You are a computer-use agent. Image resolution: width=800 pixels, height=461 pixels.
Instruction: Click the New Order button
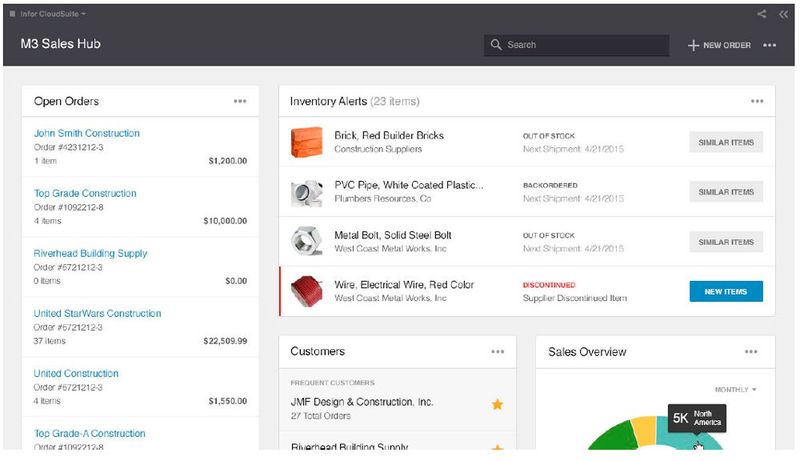(719, 45)
